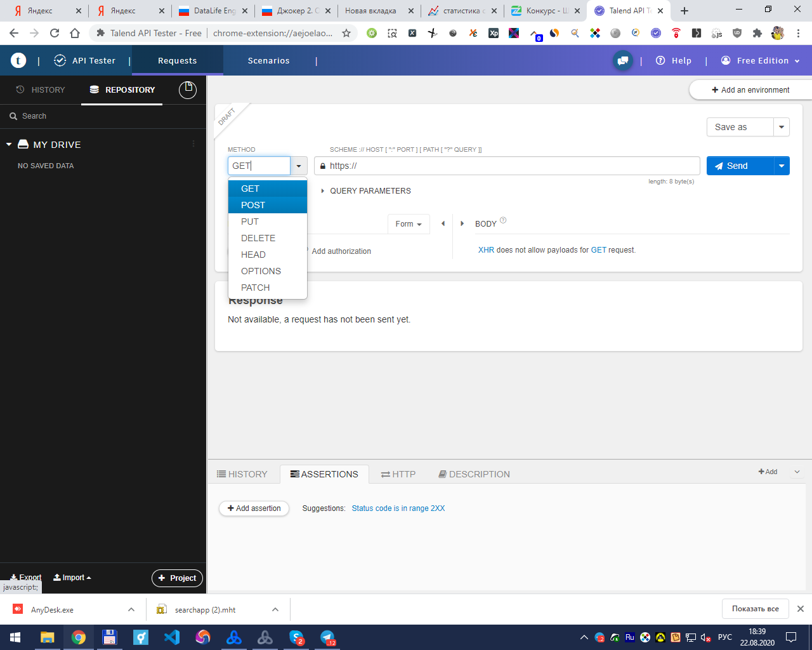Screen dimensions: 812x650
Task: Close the downloads bar
Action: 801,609
